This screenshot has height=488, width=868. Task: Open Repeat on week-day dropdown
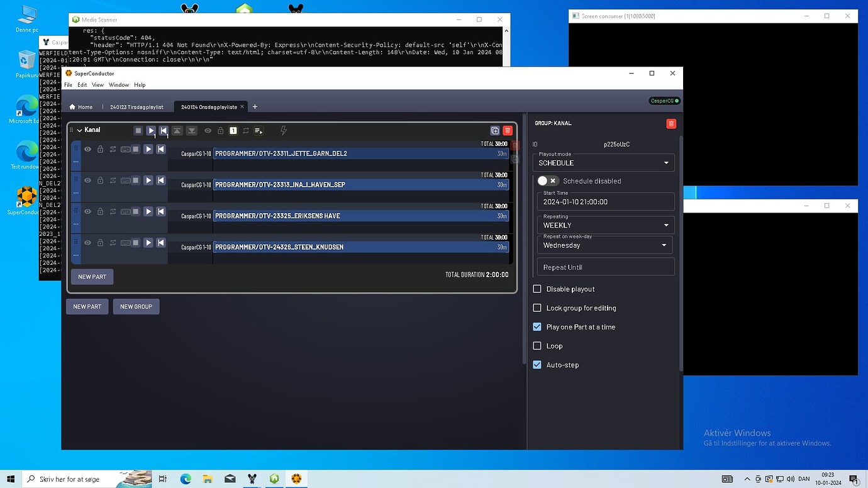604,245
